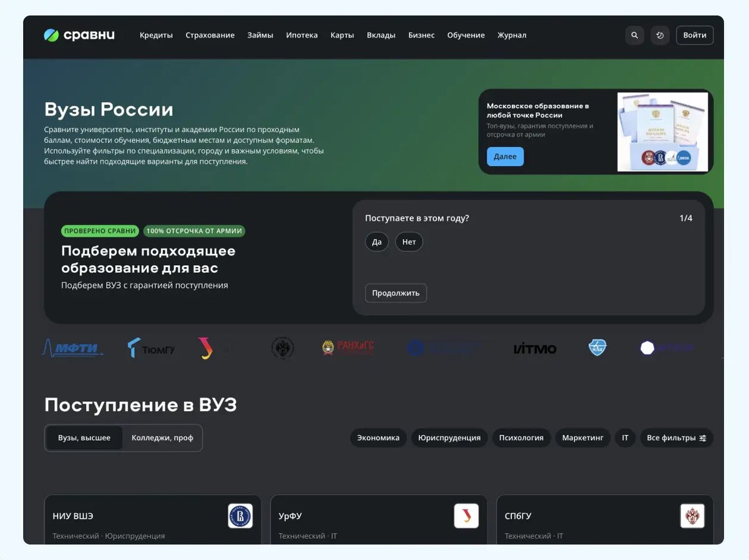This screenshot has width=749, height=560.
Task: Click the УрФУ card logo
Action: pyautogui.click(x=466, y=516)
